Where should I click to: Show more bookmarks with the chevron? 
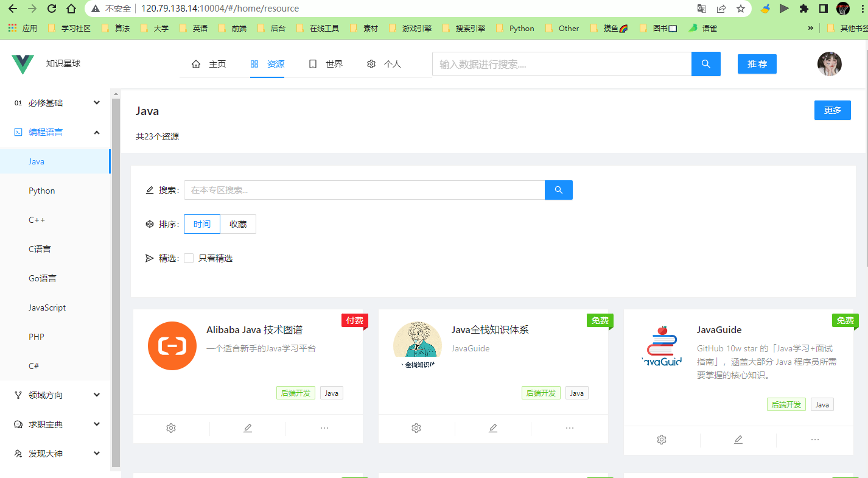pyautogui.click(x=810, y=28)
